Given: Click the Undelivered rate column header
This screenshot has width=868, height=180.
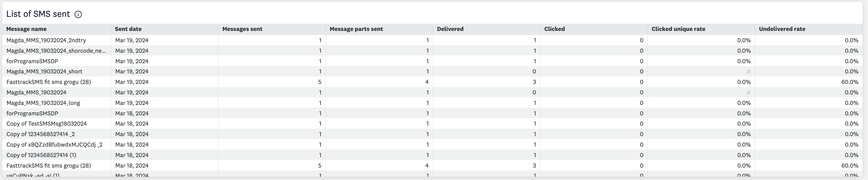Looking at the screenshot, I should [782, 29].
